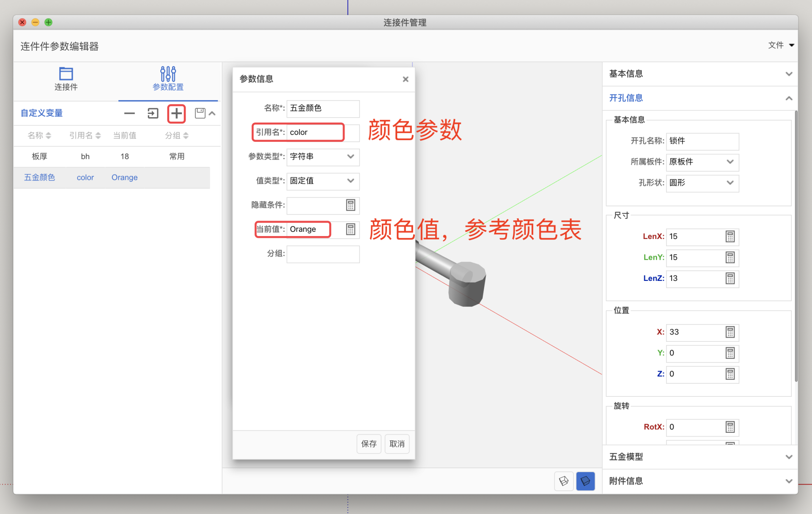The width and height of the screenshot is (812, 514).
Task: Click the Save (保存) button
Action: click(369, 444)
